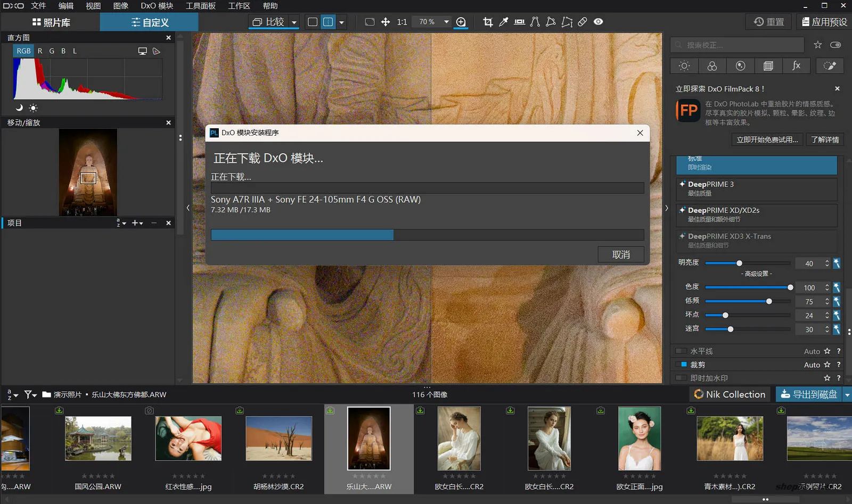852x504 pixels.
Task: Toggle highlight clipping sun indicator
Action: 33,108
